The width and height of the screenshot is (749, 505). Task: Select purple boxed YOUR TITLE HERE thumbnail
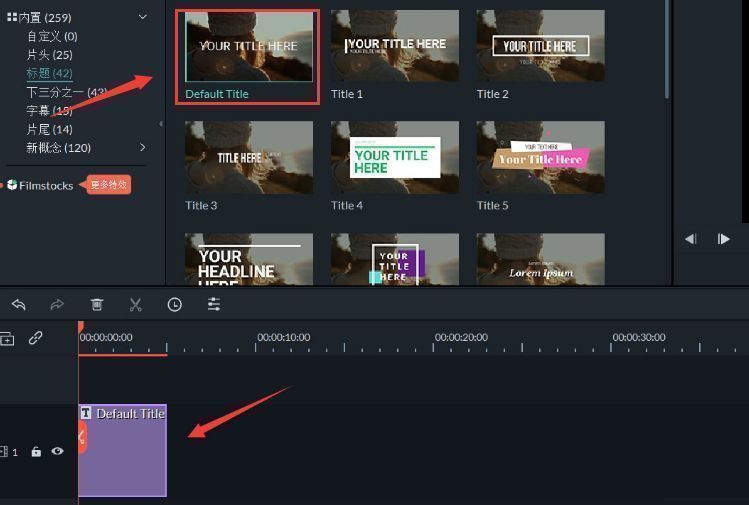pos(395,259)
